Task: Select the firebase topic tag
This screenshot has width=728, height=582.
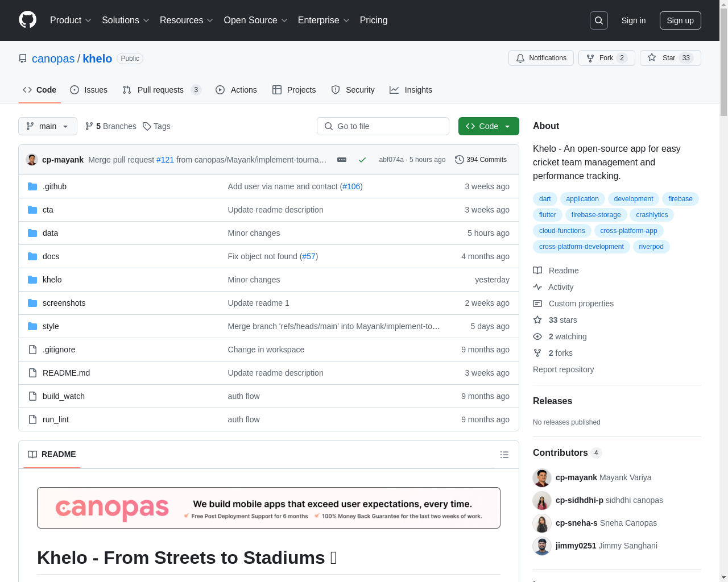Action: 680,199
